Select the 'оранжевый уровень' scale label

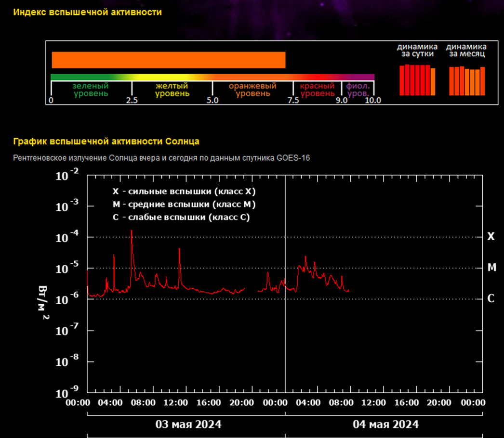[x=252, y=90]
